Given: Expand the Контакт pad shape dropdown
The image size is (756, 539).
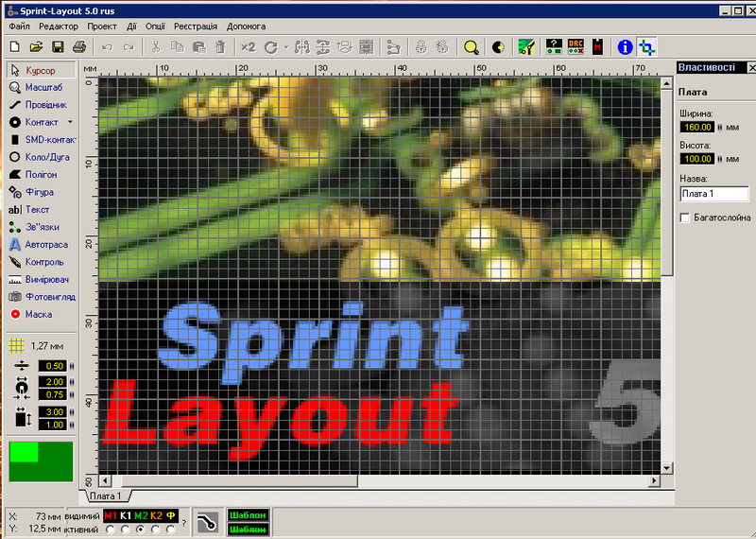Looking at the screenshot, I should (70, 122).
